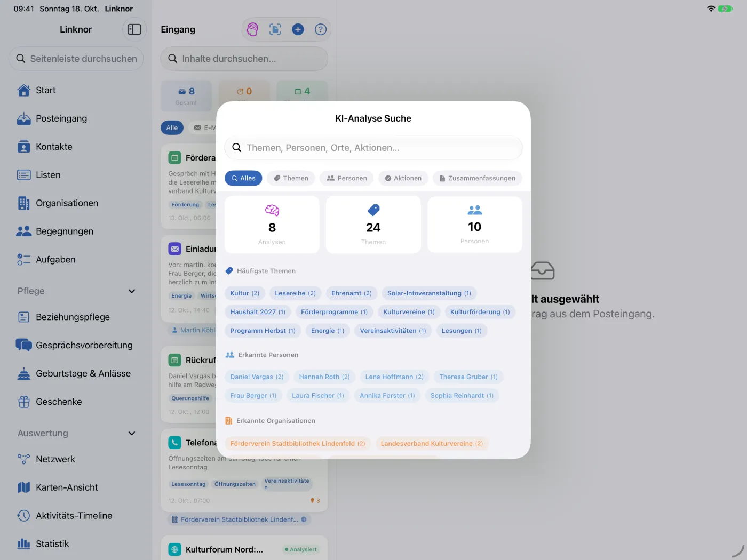
Task: Click the KI-Analyse search field
Action: (373, 148)
